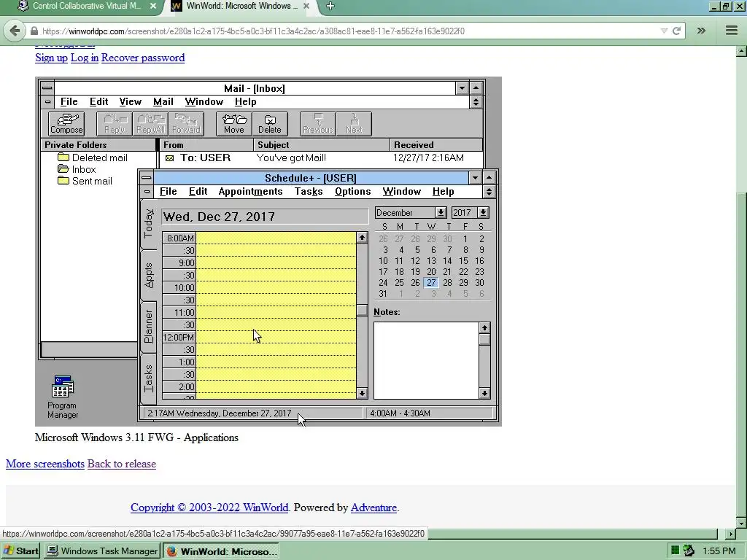
Task: Open the address bar history dropdown arrow
Action: [664, 31]
